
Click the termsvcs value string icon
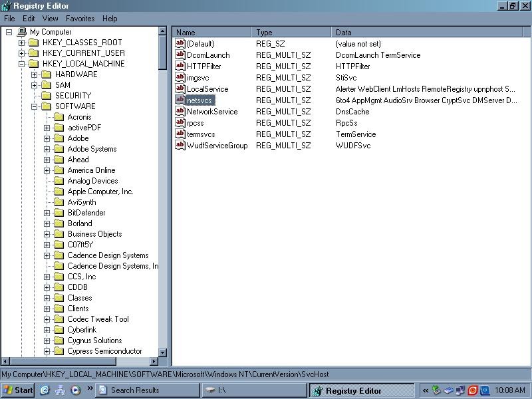180,134
